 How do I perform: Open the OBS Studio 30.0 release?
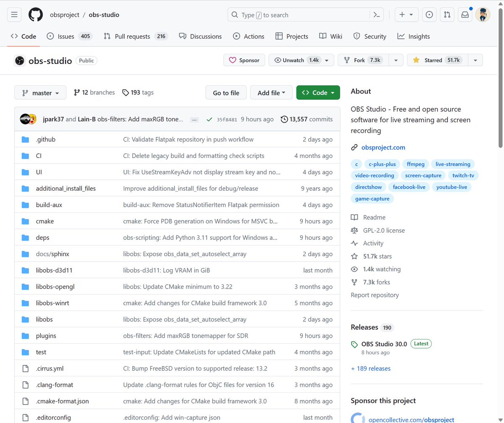point(384,344)
